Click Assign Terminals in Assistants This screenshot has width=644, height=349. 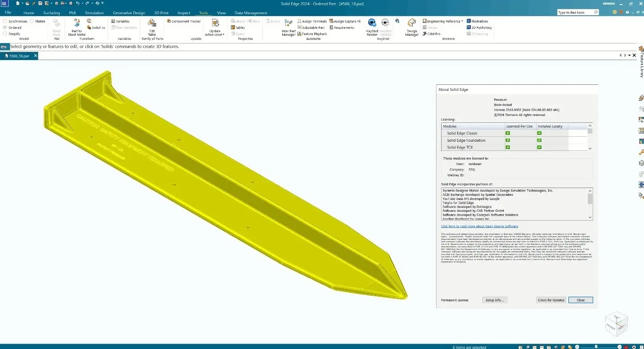click(x=312, y=21)
